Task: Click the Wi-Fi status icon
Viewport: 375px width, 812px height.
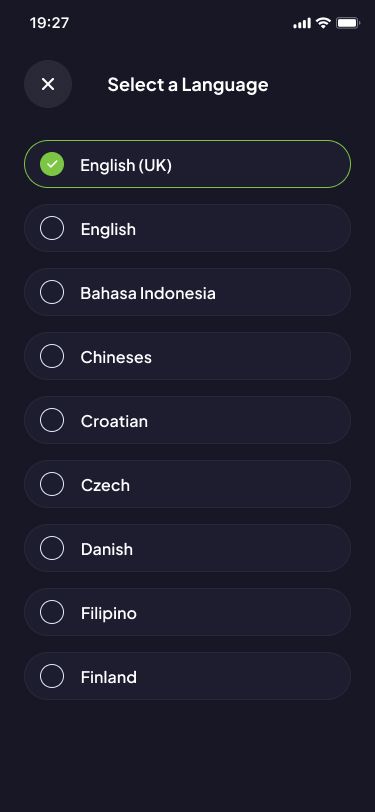Action: pos(324,23)
